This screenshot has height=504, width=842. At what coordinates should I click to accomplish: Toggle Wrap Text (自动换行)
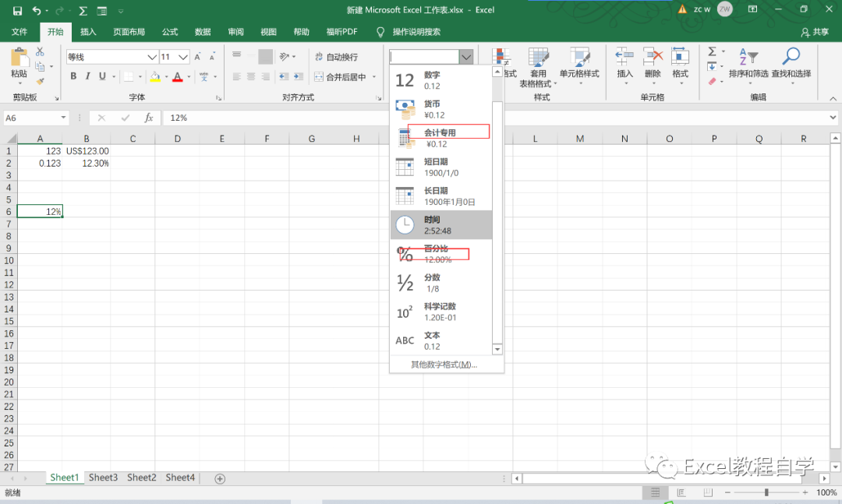[336, 57]
